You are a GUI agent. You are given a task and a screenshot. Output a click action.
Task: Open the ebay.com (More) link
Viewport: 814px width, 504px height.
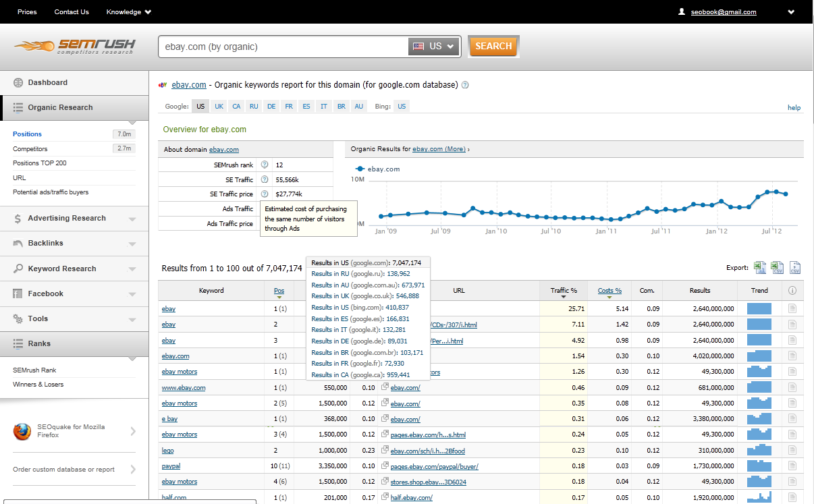coord(439,149)
